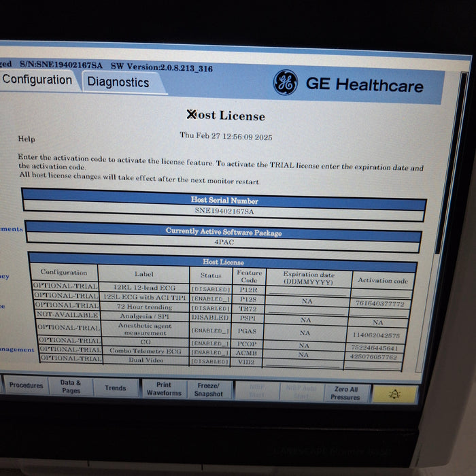476x476 pixels.
Task: Silence alarms with the yellow bell icon
Action: [x=394, y=394]
